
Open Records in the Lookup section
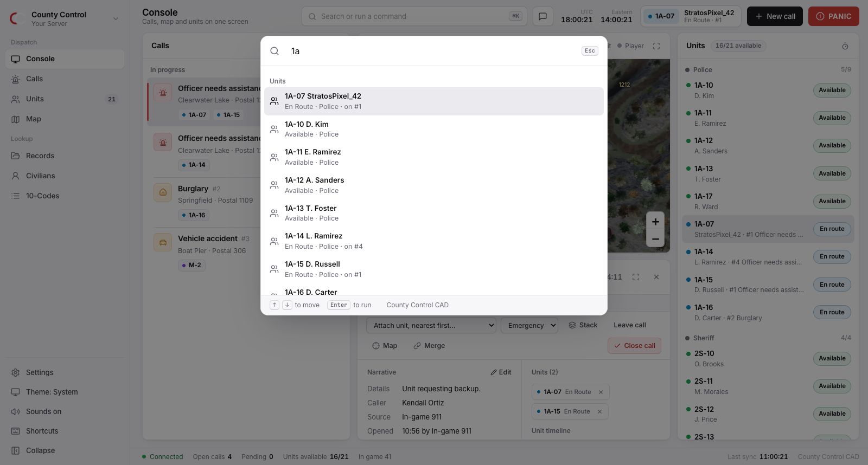coord(65,156)
